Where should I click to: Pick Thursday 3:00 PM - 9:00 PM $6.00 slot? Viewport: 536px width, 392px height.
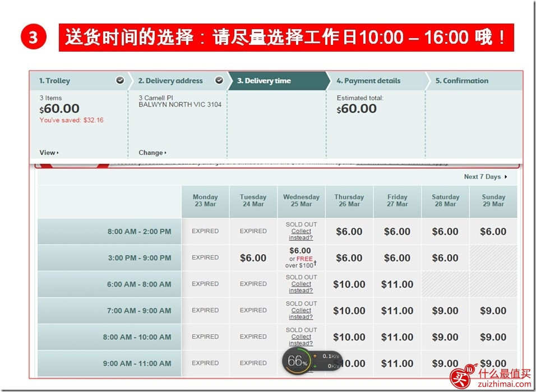tap(349, 258)
